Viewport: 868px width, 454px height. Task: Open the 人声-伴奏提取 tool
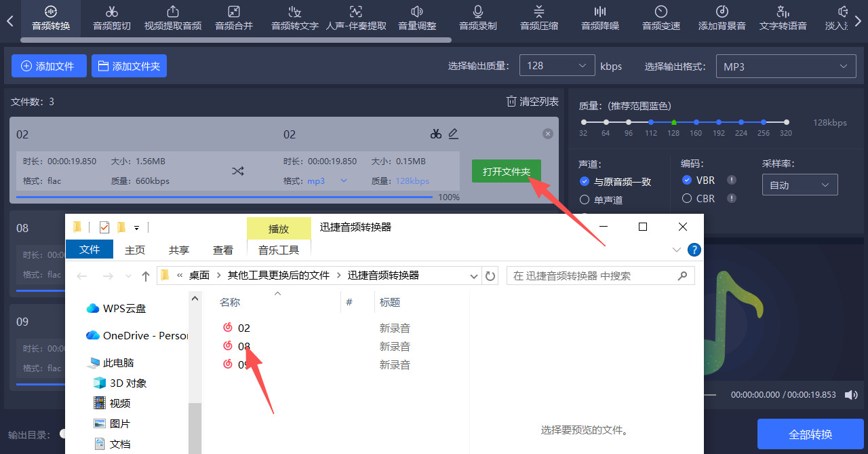[356, 18]
